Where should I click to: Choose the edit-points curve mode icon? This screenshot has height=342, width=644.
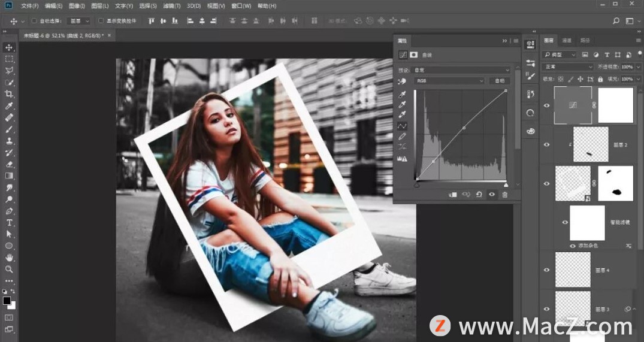click(x=402, y=126)
